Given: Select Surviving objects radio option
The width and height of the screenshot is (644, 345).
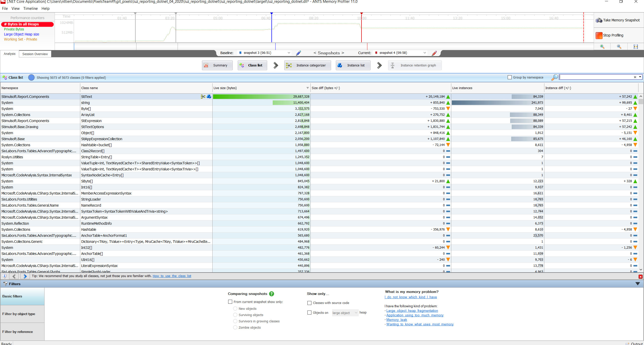Looking at the screenshot, I should coord(235,315).
